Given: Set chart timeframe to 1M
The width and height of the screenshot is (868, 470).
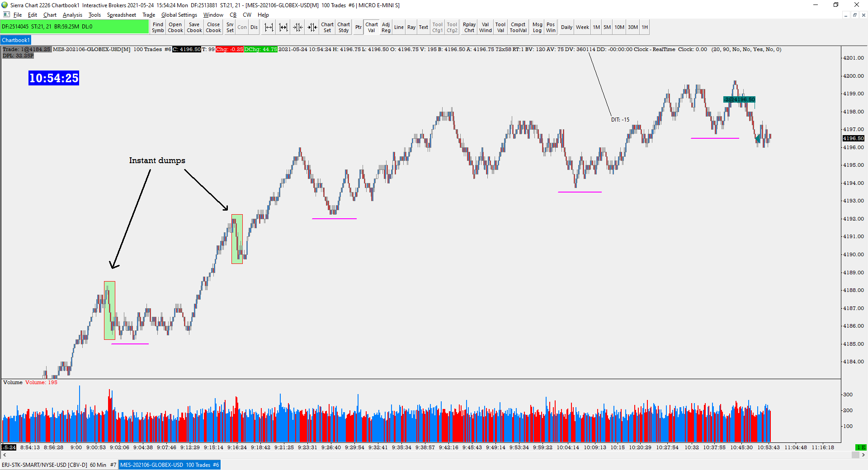Looking at the screenshot, I should click(x=596, y=27).
